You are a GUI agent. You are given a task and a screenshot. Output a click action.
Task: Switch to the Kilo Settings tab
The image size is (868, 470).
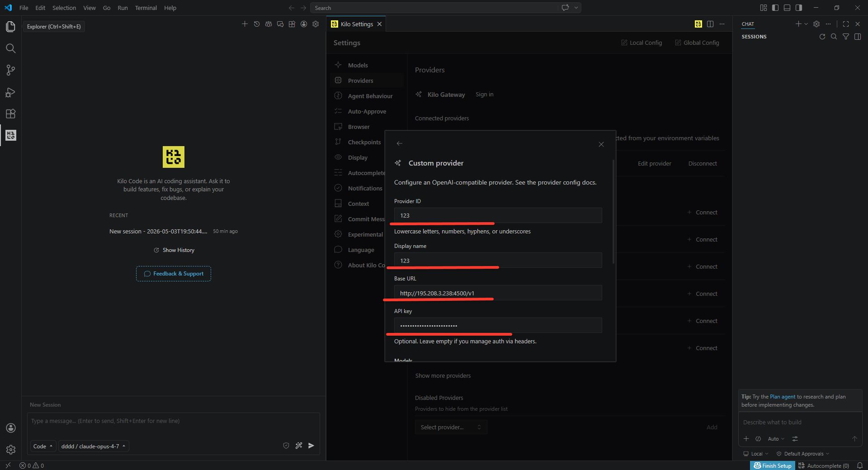357,24
